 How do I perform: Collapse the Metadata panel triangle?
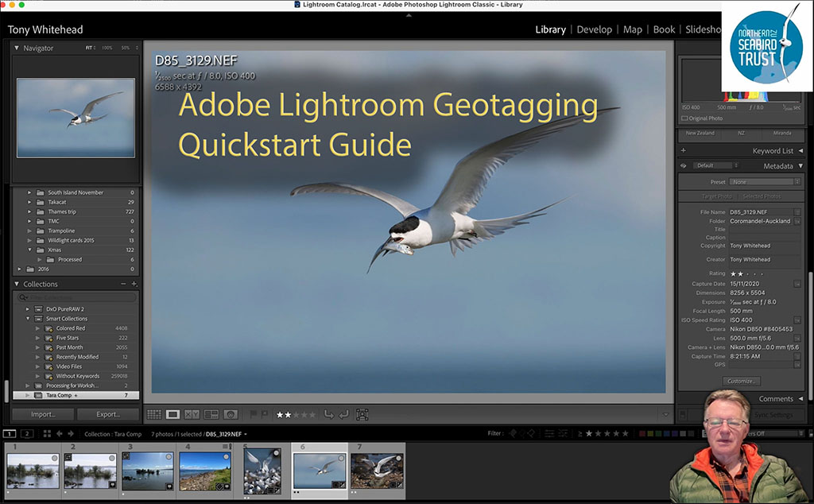(x=800, y=166)
